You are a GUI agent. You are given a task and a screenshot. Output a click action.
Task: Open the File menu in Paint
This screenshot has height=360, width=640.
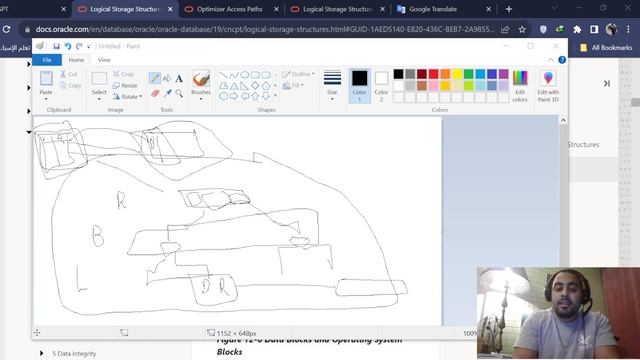pos(47,60)
